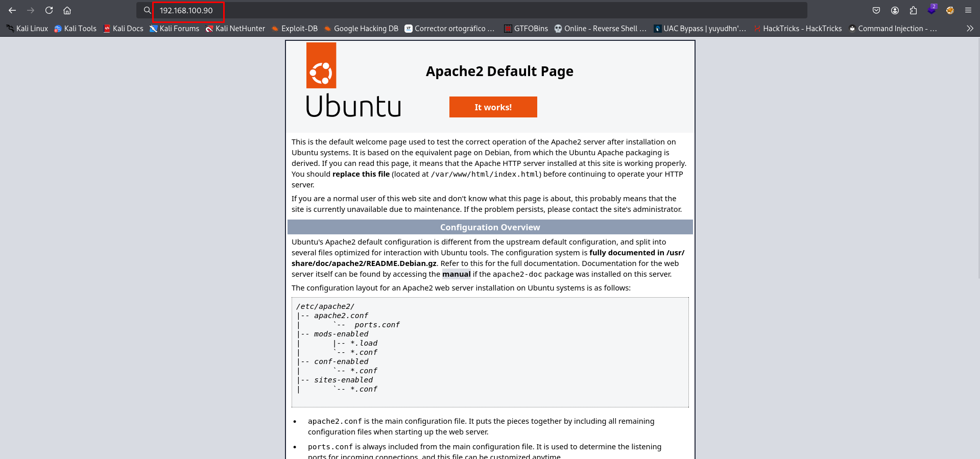Click the orange extension icon in toolbar
This screenshot has height=459, width=980.
pos(950,10)
